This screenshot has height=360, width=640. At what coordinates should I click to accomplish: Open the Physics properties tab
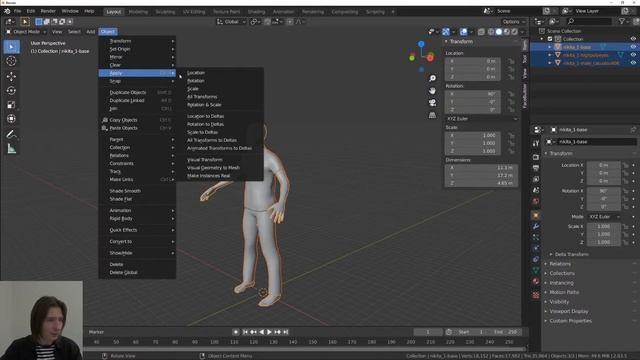click(x=536, y=249)
